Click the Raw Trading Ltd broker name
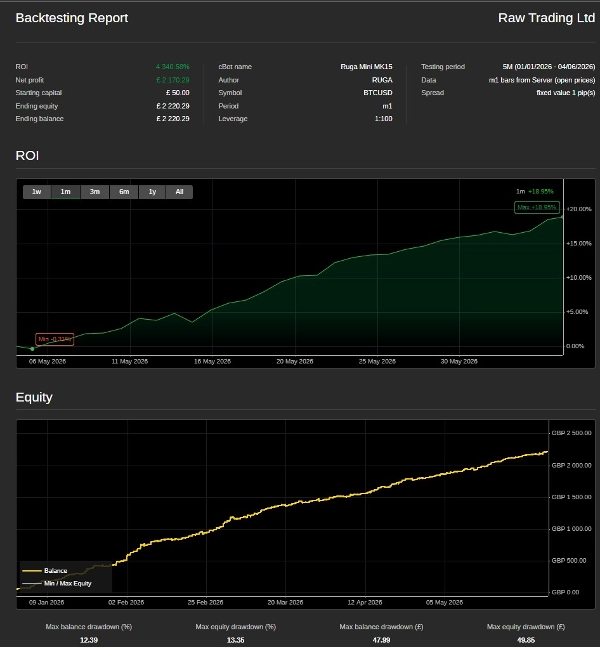Screen dimensions: 600x647 click(x=546, y=18)
